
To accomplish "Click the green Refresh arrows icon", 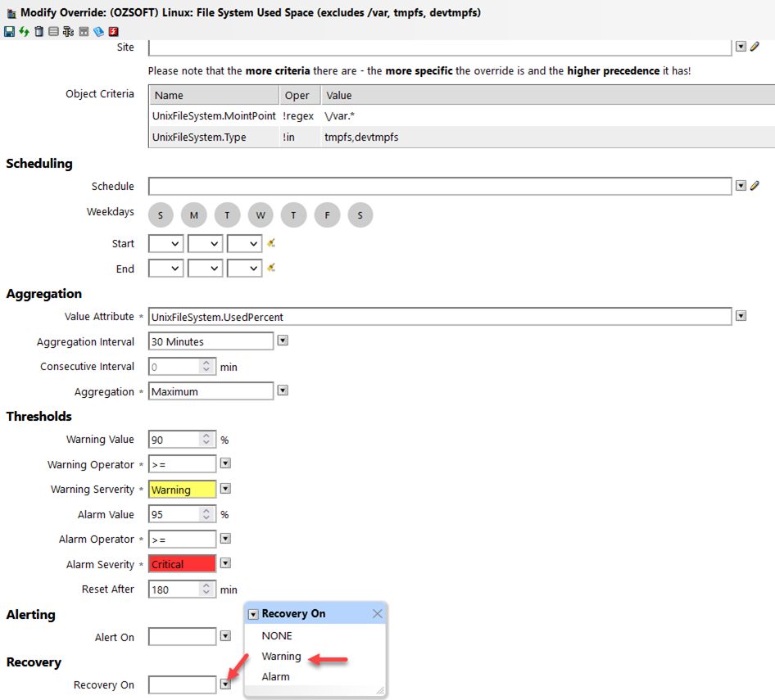I will click(24, 31).
